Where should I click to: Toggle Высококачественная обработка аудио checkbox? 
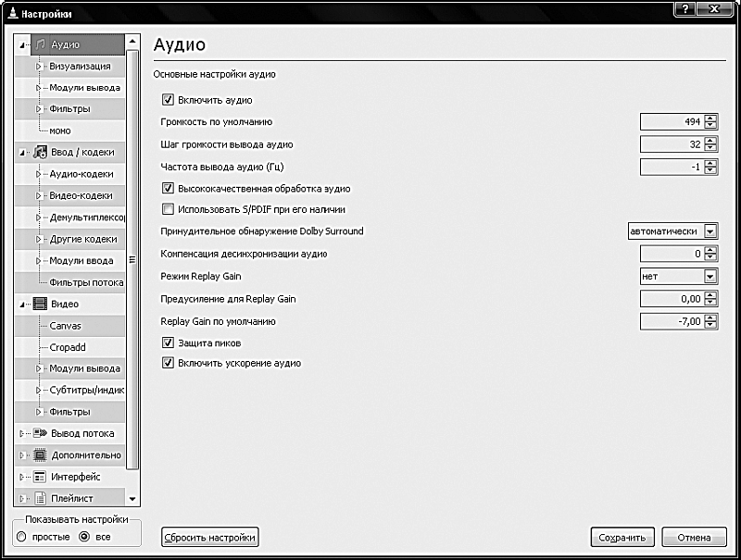point(168,189)
